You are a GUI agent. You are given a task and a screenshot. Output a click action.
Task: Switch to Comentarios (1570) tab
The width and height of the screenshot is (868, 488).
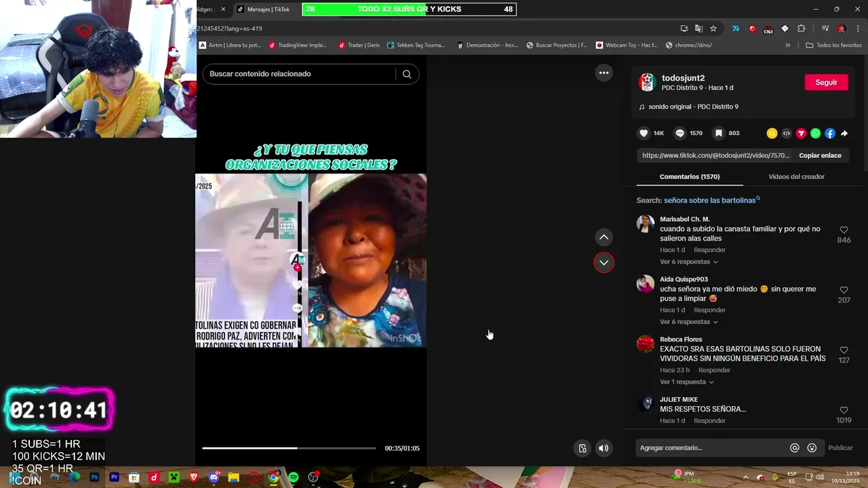coord(690,176)
